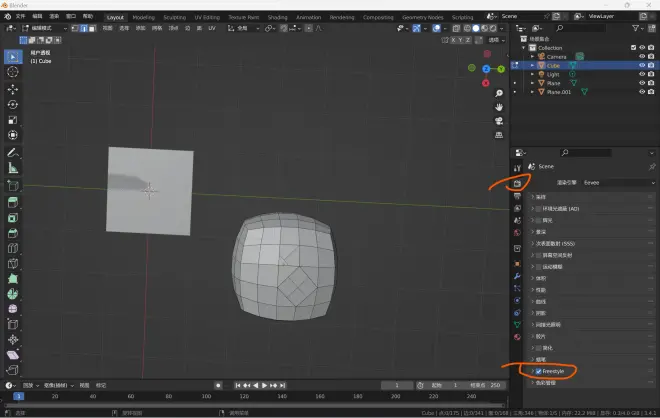
Task: Click the blue Z axis gizmo
Action: click(486, 69)
